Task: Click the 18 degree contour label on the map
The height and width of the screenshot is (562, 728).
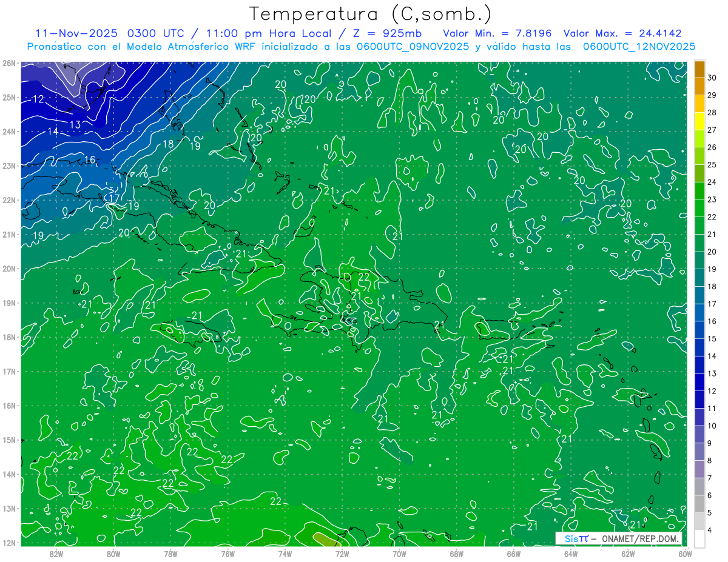Action: 168,144
